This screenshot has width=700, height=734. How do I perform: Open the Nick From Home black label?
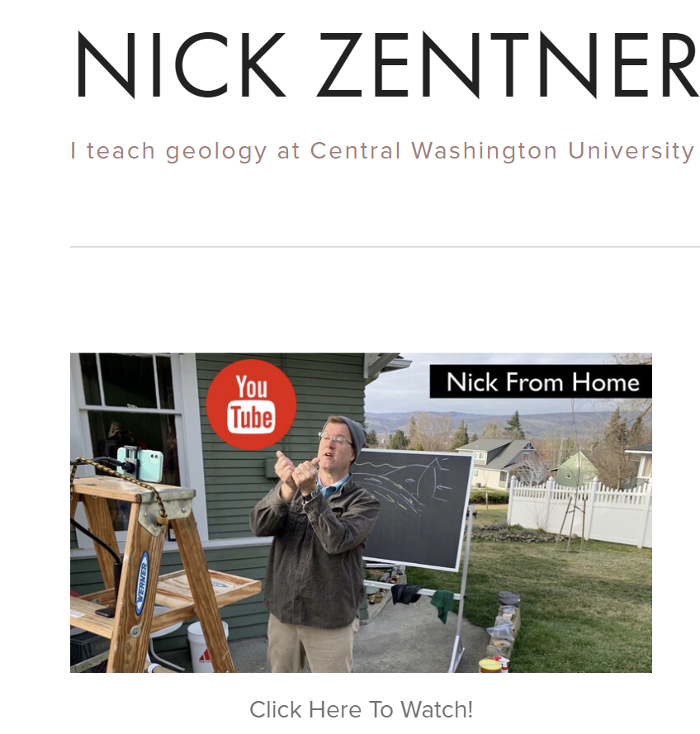(541, 381)
